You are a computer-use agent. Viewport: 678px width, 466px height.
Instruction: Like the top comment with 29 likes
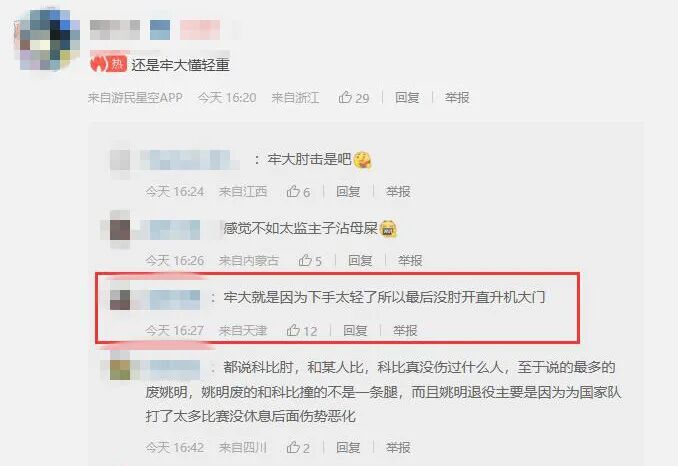353,98
